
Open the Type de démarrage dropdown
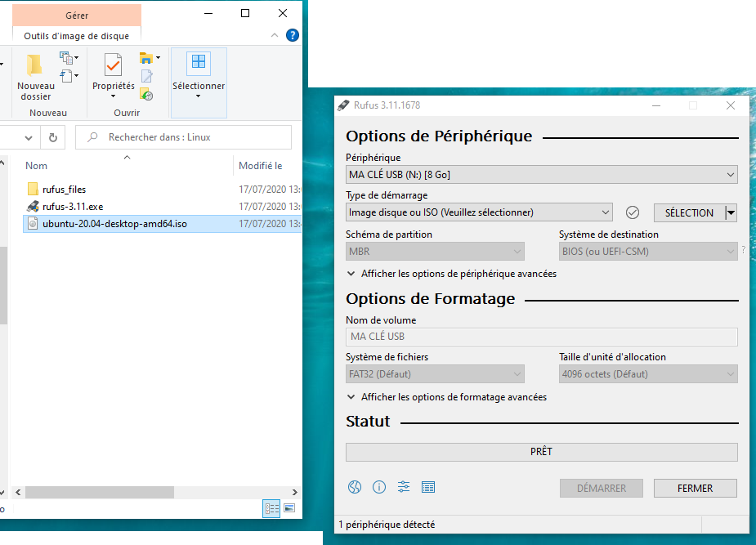pyautogui.click(x=479, y=212)
